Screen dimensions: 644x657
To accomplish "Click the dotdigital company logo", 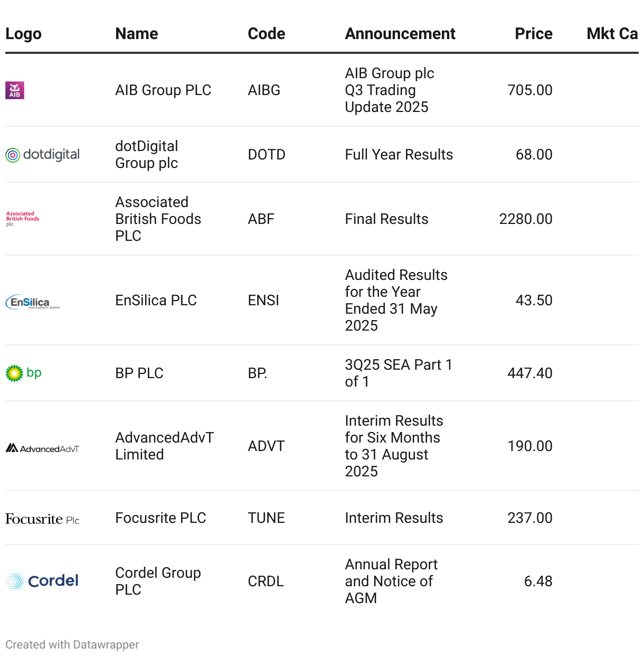I will 43,155.
